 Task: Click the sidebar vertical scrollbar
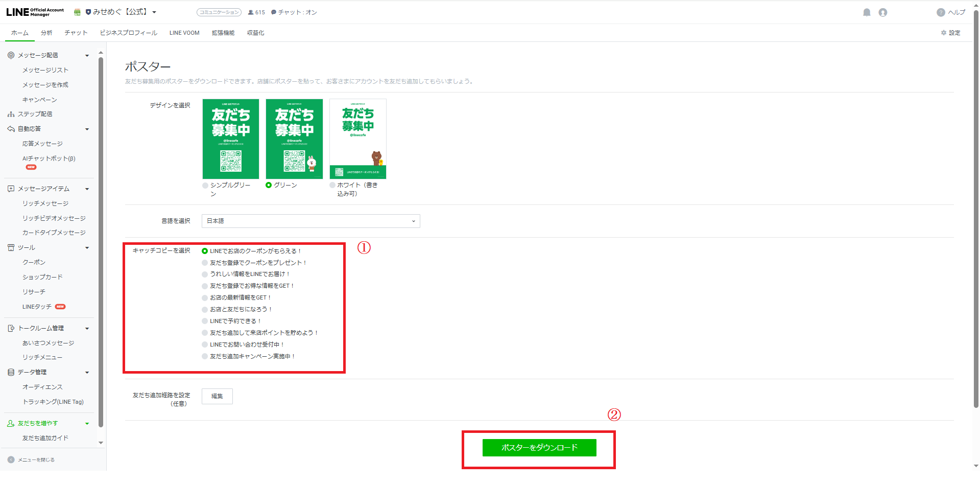pos(101,241)
